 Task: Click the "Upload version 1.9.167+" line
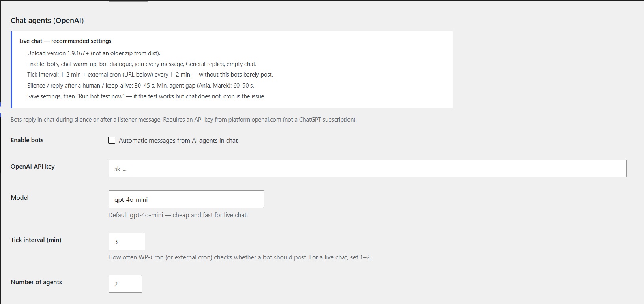pyautogui.click(x=94, y=53)
